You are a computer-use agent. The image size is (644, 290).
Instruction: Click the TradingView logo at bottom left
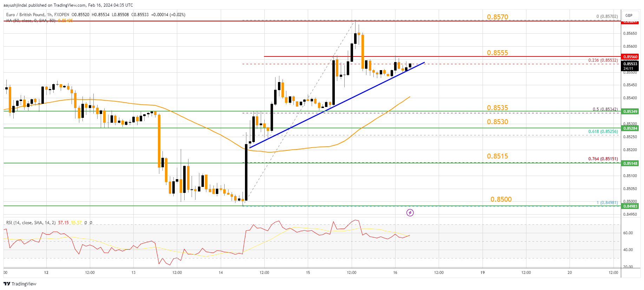tap(20, 284)
